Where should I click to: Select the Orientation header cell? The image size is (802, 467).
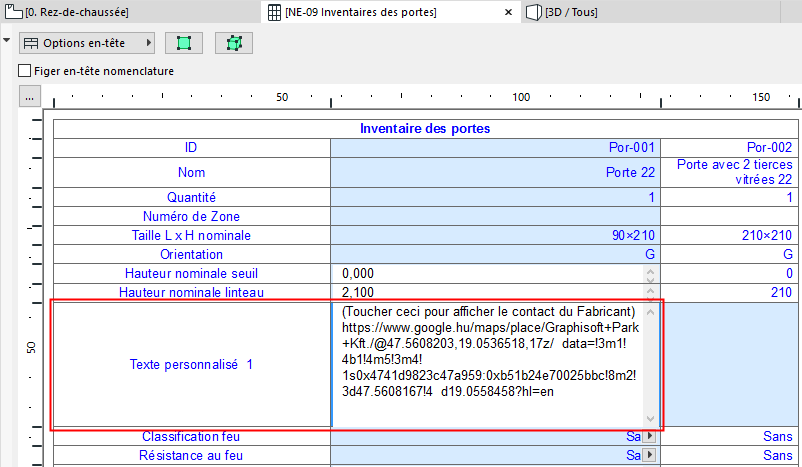point(192,254)
